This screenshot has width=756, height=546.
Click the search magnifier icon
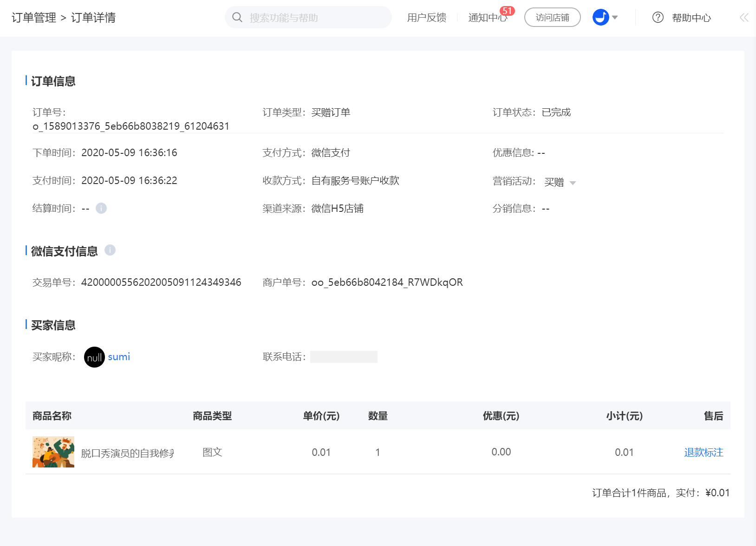pos(237,18)
